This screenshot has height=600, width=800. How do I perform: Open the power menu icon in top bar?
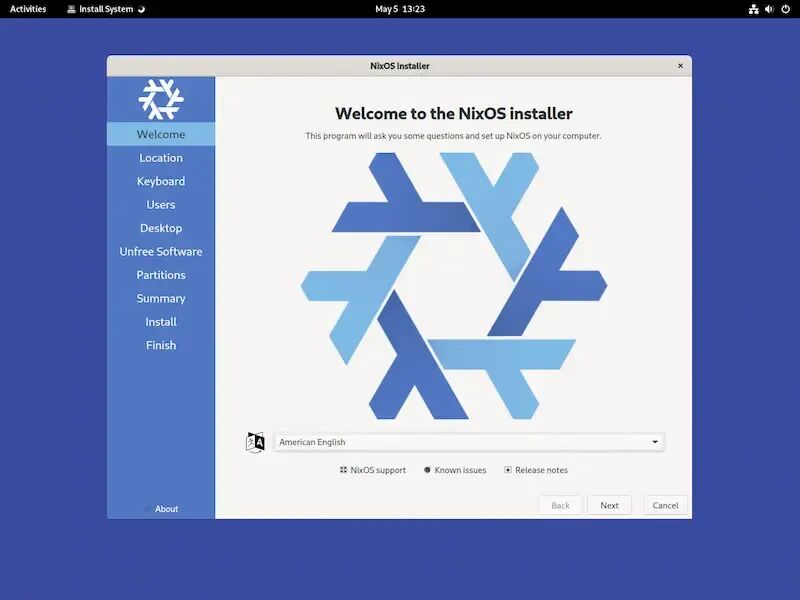pyautogui.click(x=786, y=9)
